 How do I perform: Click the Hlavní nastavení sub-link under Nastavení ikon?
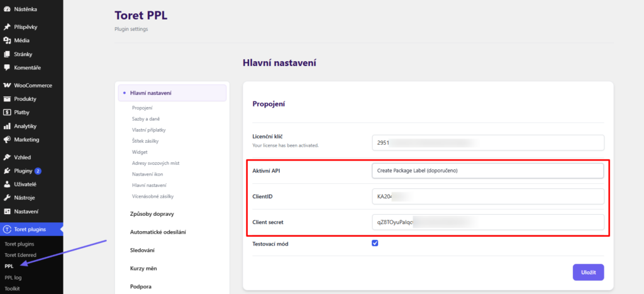tap(149, 186)
